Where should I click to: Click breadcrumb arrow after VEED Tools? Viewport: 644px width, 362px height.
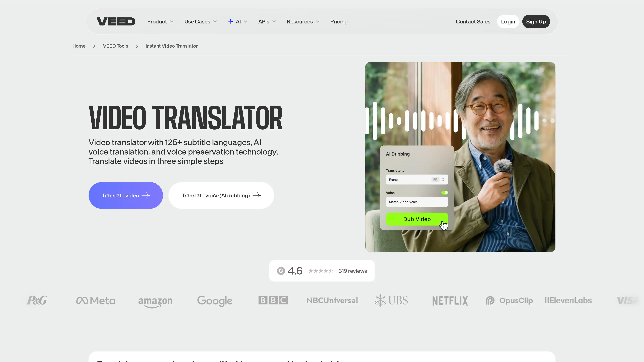[137, 46]
